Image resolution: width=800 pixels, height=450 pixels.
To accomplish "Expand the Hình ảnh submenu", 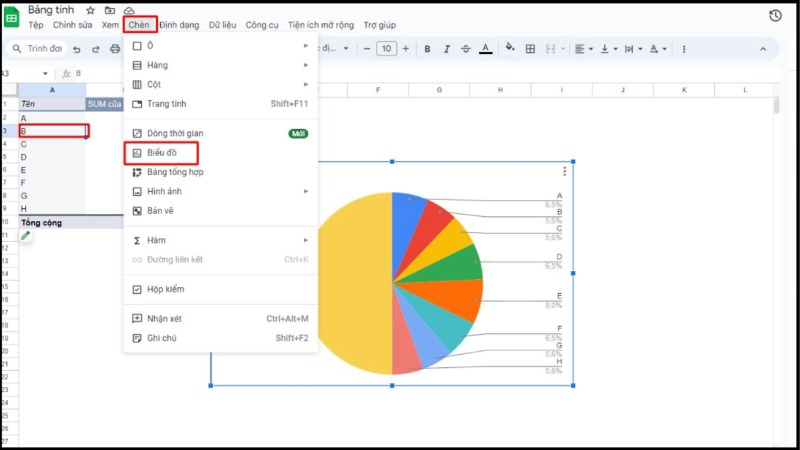I will click(220, 192).
